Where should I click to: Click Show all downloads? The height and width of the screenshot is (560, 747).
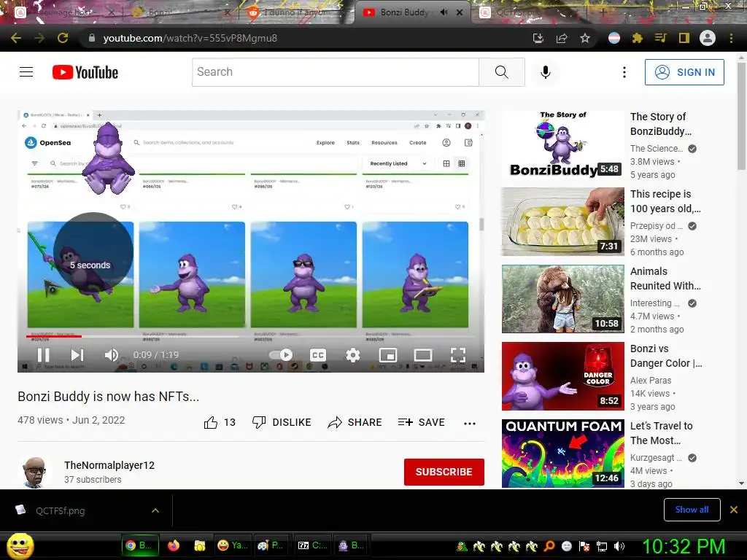tap(692, 510)
